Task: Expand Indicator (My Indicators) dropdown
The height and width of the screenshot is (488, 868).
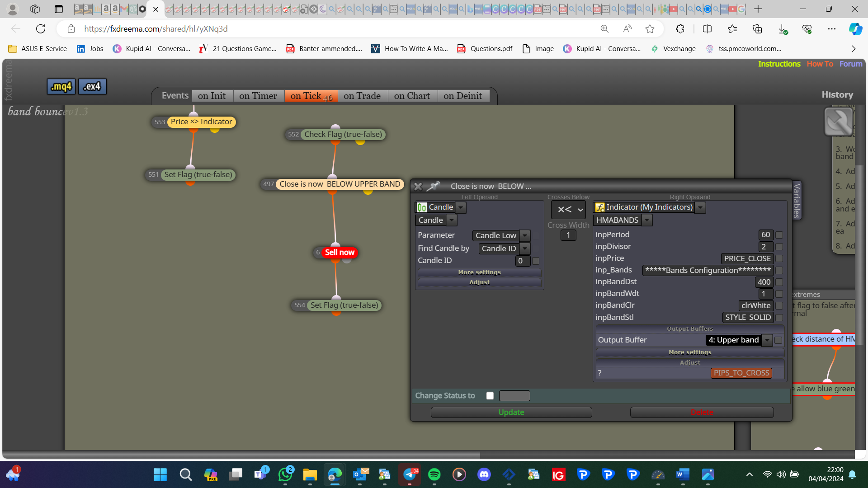Action: tap(700, 207)
